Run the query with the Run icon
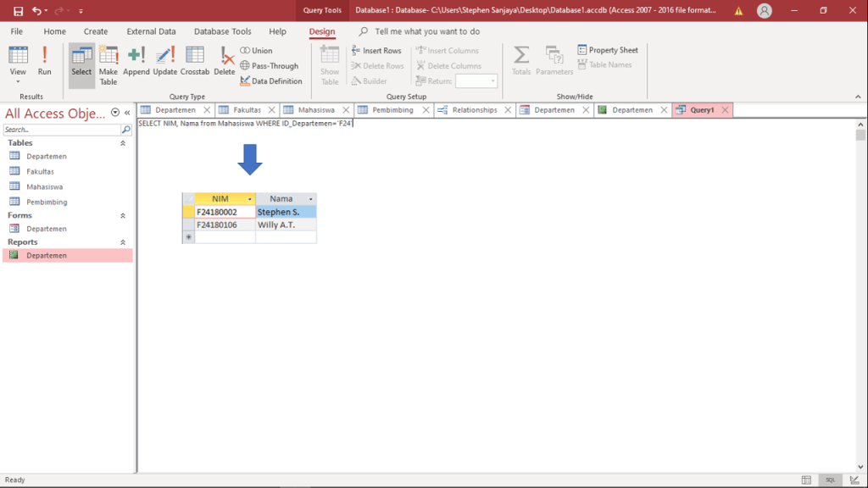Viewport: 868px width, 488px height. point(44,60)
